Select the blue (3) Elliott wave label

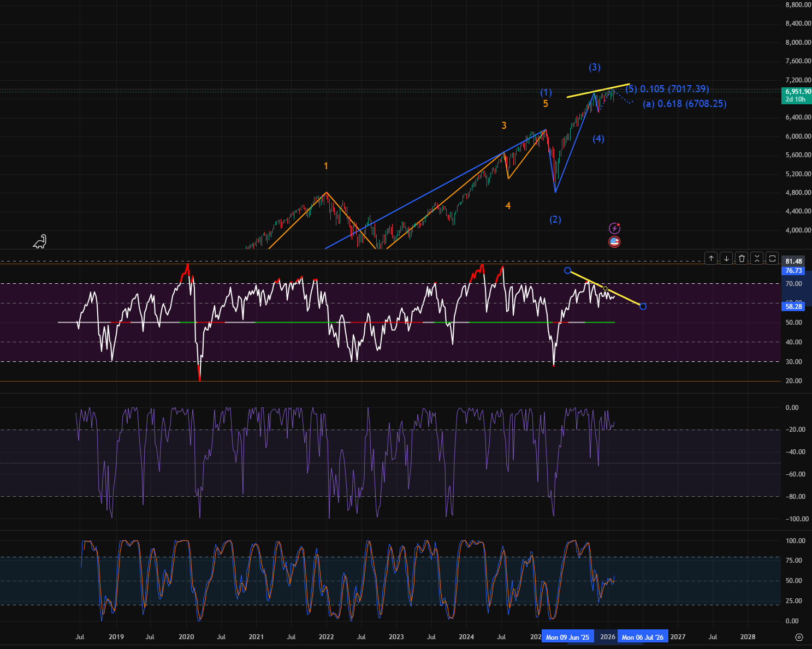click(x=595, y=67)
